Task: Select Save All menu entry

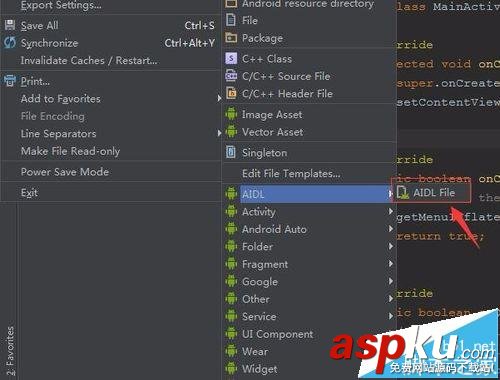Action: point(110,25)
